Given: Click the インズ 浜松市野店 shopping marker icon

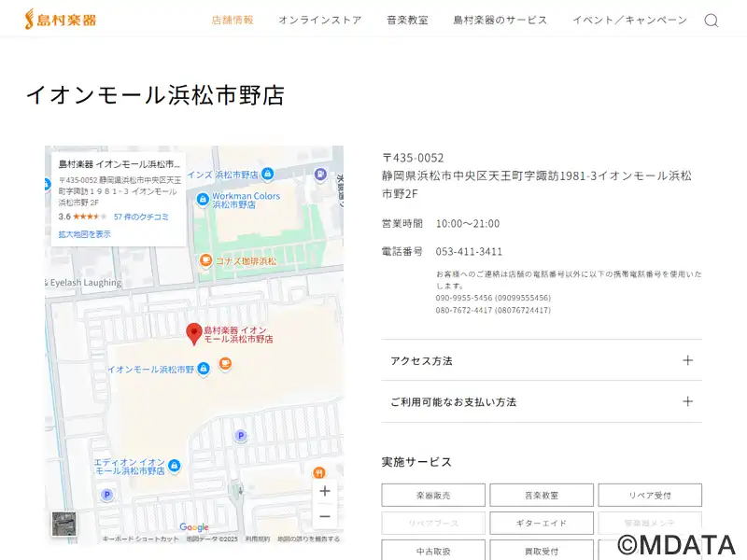Looking at the screenshot, I should pos(268,174).
